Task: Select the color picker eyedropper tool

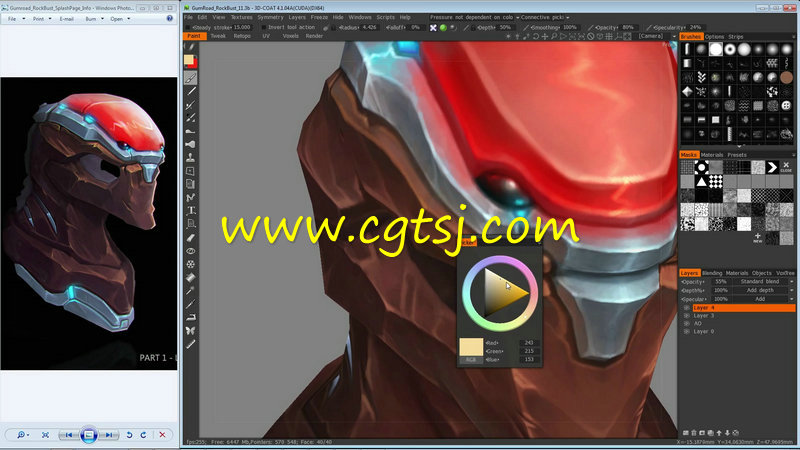Action: pos(190,290)
